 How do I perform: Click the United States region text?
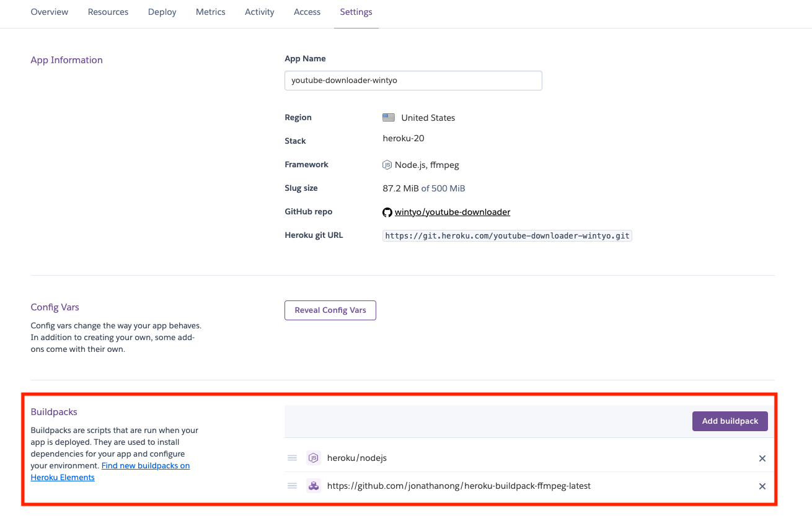(428, 118)
